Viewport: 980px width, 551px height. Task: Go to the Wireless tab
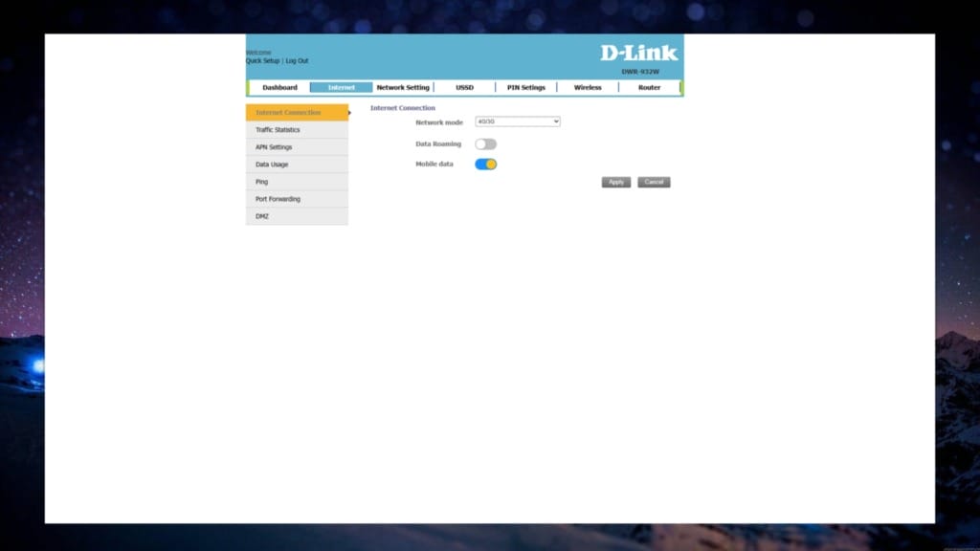pos(587,87)
